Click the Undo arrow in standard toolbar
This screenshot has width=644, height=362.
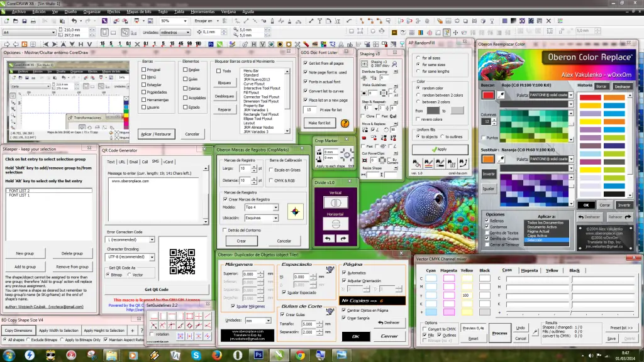pyautogui.click(x=74, y=21)
